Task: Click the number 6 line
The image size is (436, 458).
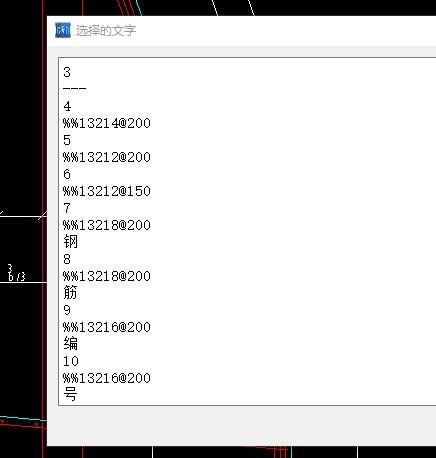Action: (x=67, y=174)
